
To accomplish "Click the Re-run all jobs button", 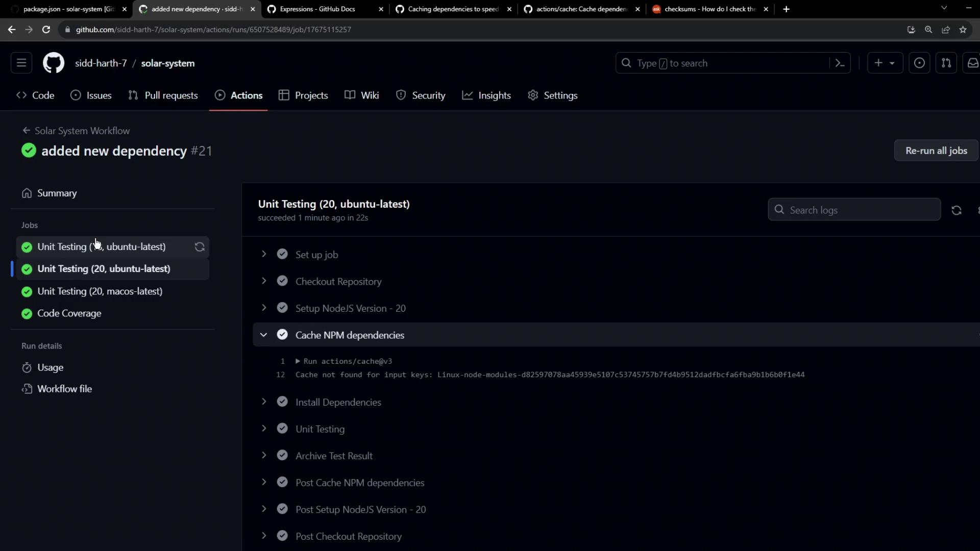I will pos(936,151).
